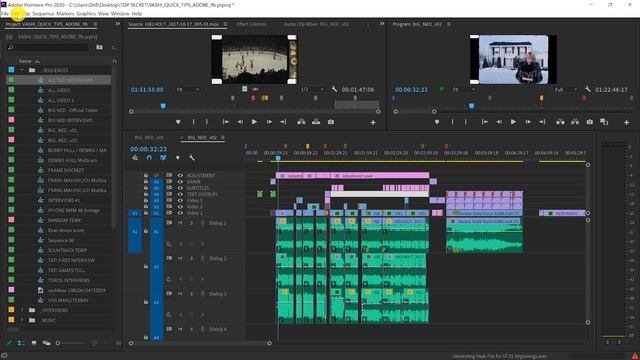Click the Insert button in Source monitor

(301, 122)
